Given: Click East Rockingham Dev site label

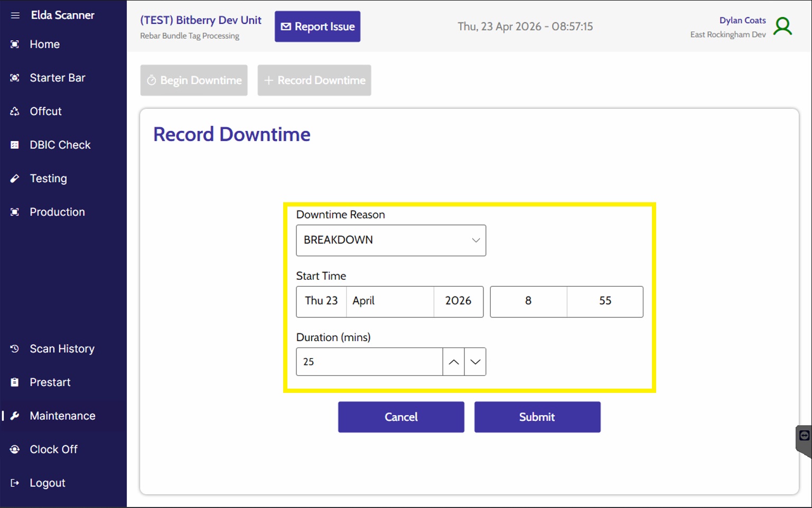Looking at the screenshot, I should pyautogui.click(x=728, y=34).
